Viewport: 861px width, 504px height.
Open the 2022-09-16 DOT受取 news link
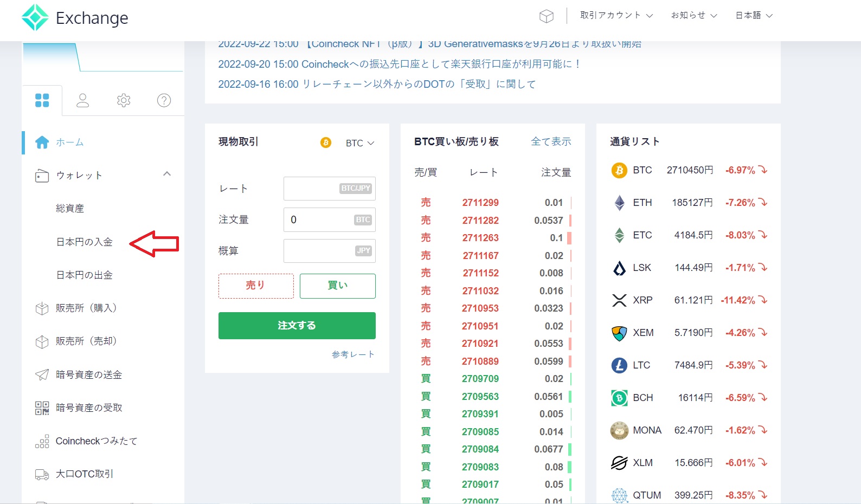pyautogui.click(x=377, y=84)
